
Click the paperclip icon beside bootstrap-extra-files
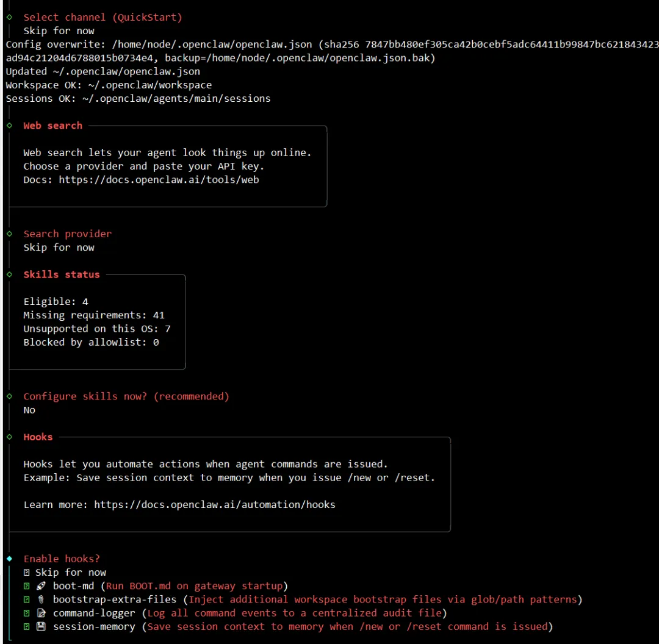pos(41,599)
